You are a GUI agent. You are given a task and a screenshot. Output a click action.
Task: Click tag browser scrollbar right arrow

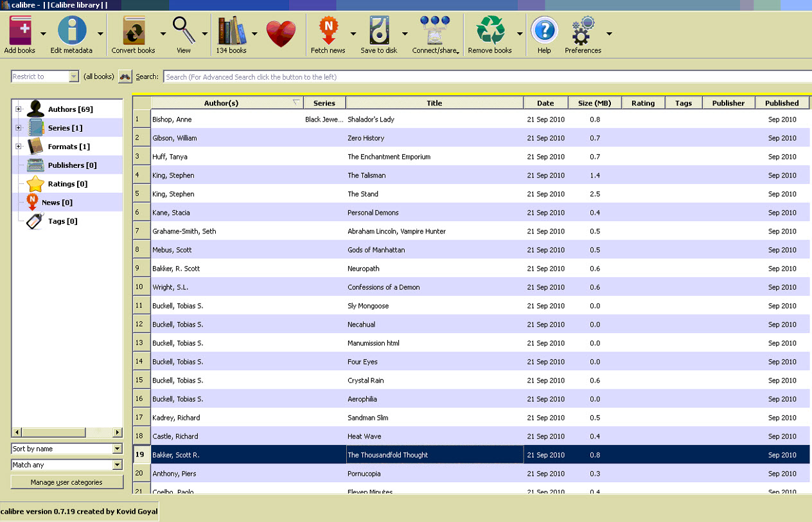coord(117,433)
